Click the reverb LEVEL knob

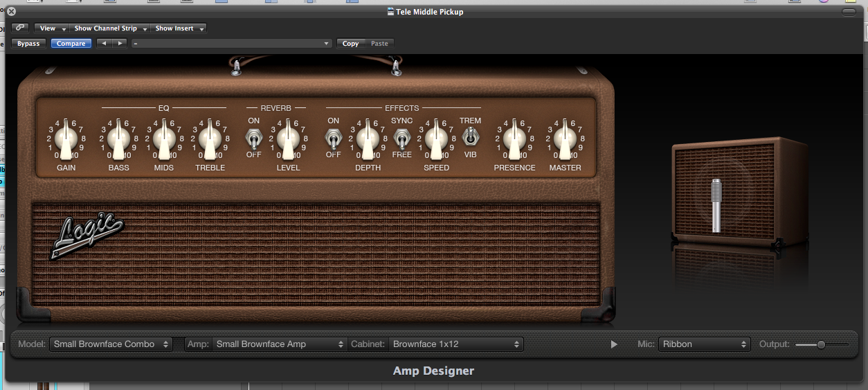(289, 140)
